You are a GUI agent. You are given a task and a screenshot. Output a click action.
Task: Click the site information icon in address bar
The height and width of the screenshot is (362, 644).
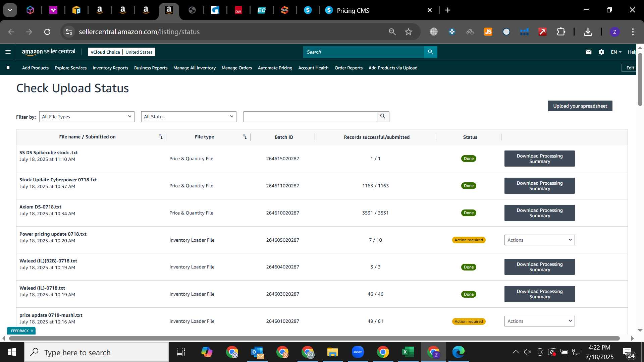[69, 32]
